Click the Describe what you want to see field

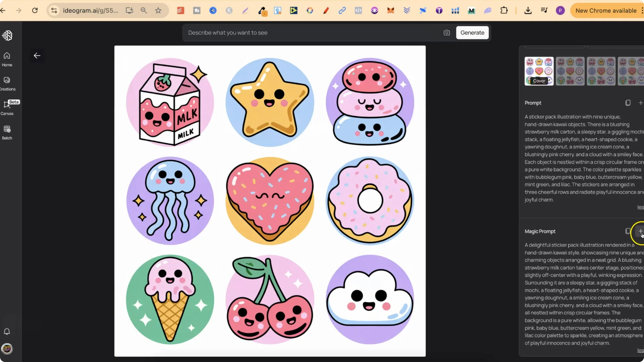(x=302, y=33)
